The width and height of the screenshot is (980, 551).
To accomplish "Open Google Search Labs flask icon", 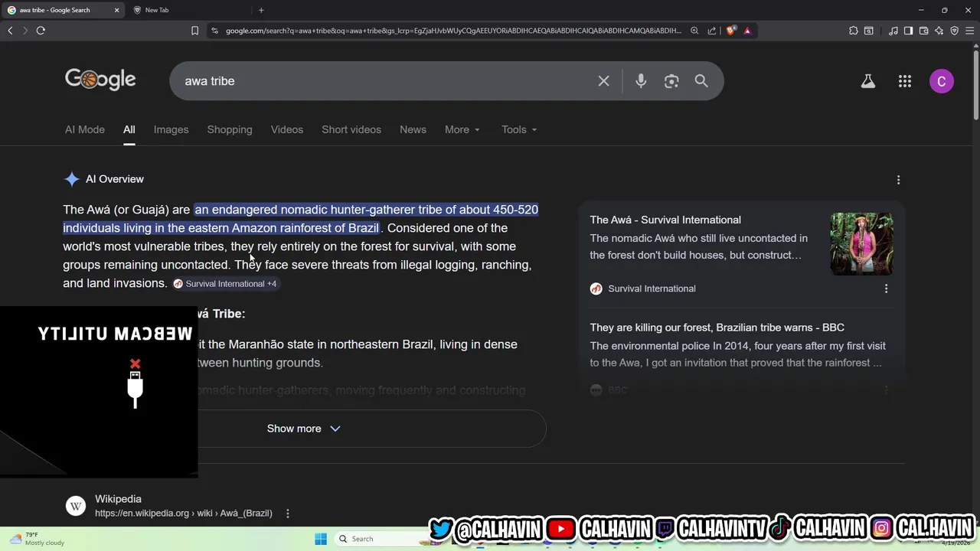I will (867, 81).
